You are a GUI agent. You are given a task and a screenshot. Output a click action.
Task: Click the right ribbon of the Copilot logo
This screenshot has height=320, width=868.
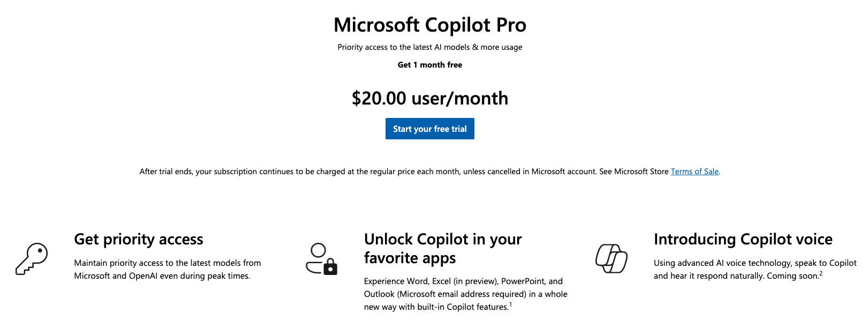[x=620, y=263]
